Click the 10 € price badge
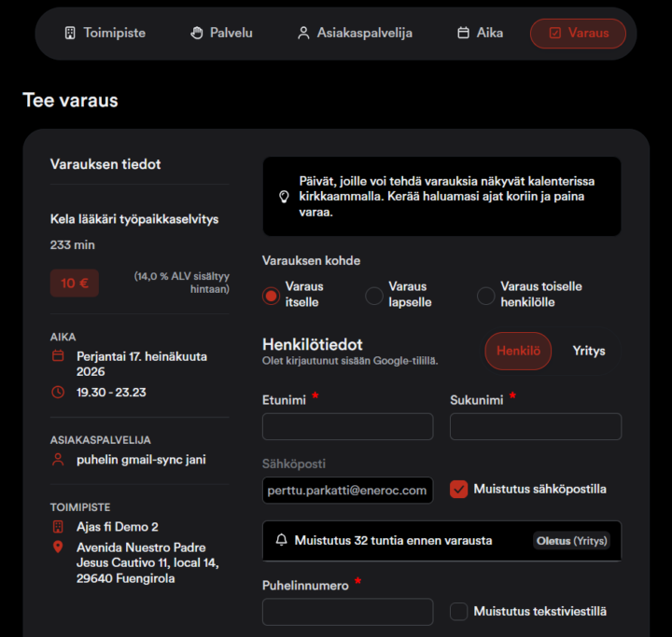 75,284
